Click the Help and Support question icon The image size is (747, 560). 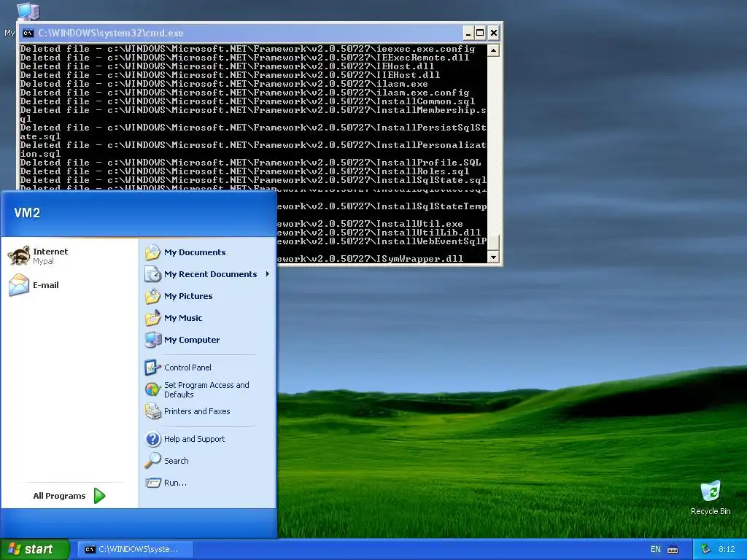152,438
